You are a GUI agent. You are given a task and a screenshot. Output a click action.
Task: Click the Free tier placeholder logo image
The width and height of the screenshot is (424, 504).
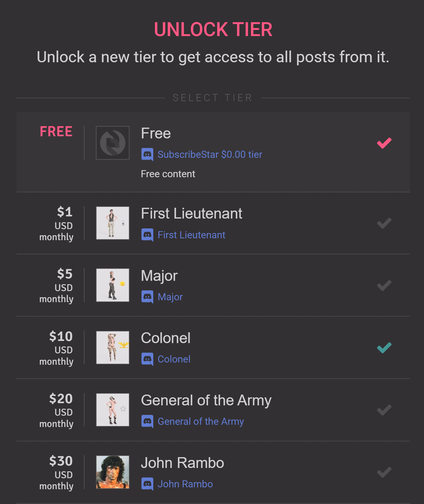tap(113, 143)
